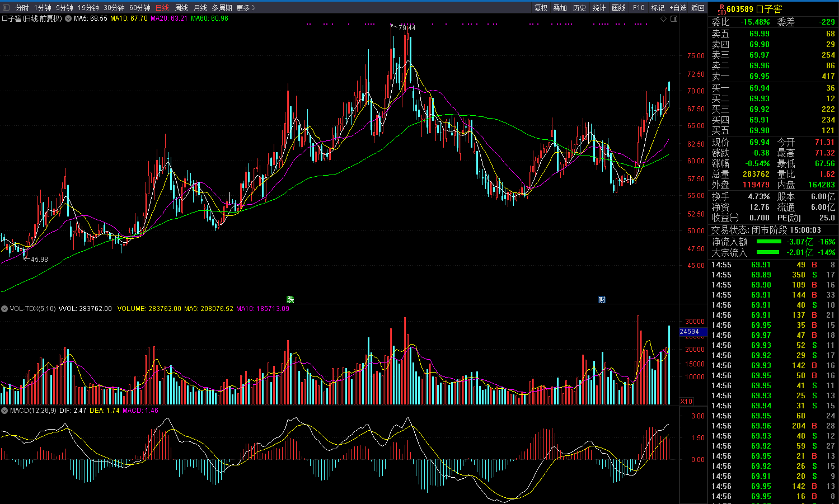Click the PE(动) value 25.0
The height and width of the screenshot is (504, 839).
coord(826,218)
